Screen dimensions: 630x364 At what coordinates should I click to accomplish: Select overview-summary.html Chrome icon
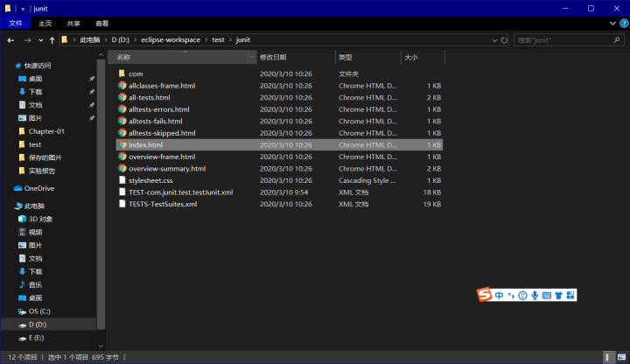[x=122, y=168]
